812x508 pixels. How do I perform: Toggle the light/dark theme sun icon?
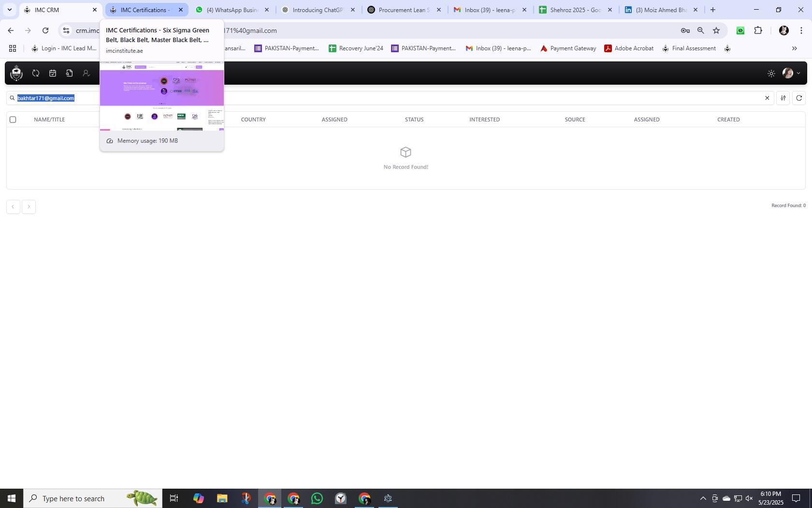click(771, 74)
